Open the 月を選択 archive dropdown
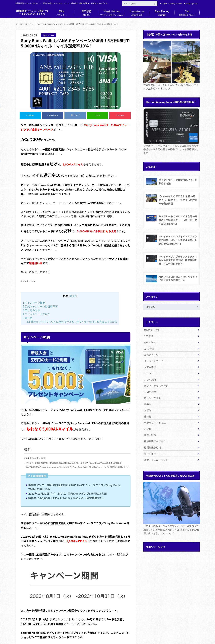The width and height of the screenshot is (215, 644). (x=171, y=307)
